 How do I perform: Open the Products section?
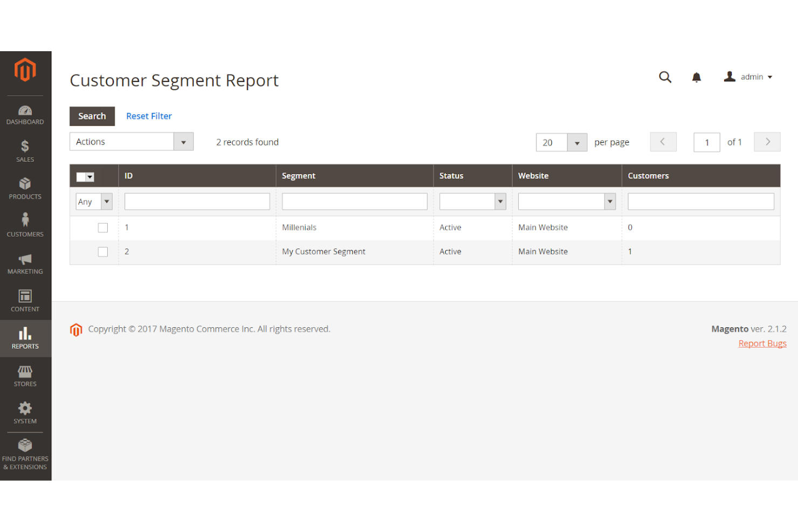tap(25, 188)
